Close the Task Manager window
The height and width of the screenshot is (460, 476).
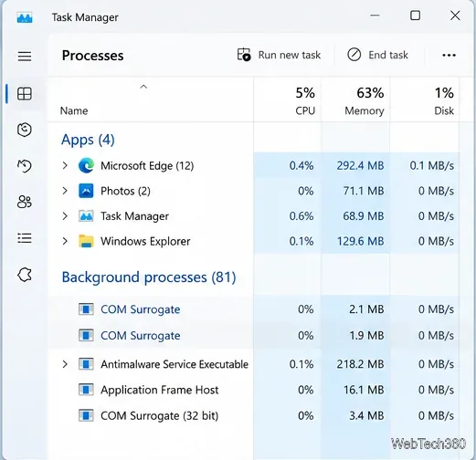(x=455, y=16)
